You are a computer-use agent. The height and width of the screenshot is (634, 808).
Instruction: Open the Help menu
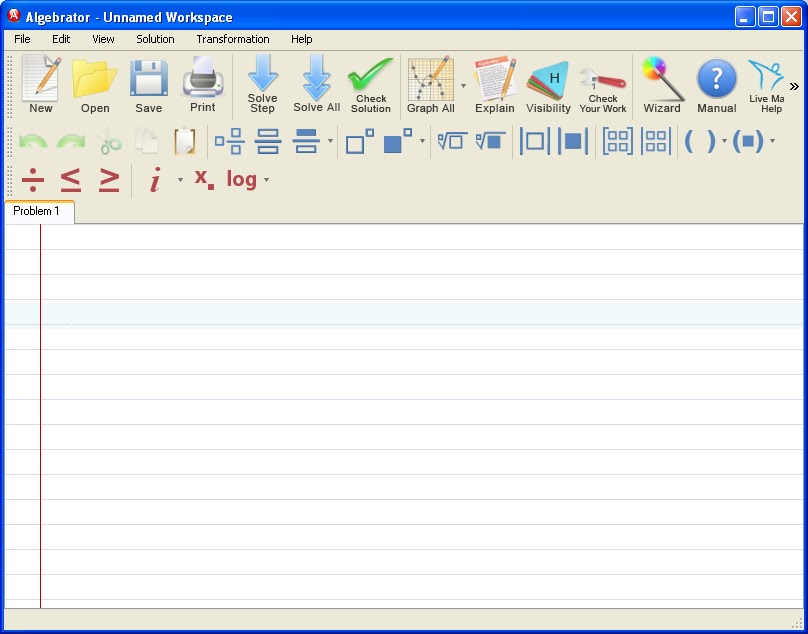click(301, 39)
